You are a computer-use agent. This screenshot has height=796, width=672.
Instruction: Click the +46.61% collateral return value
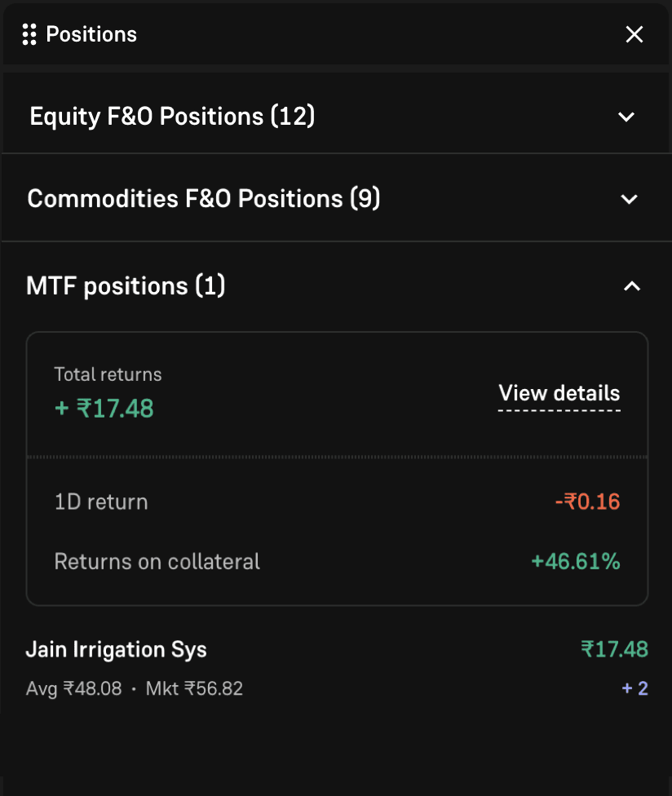point(576,562)
